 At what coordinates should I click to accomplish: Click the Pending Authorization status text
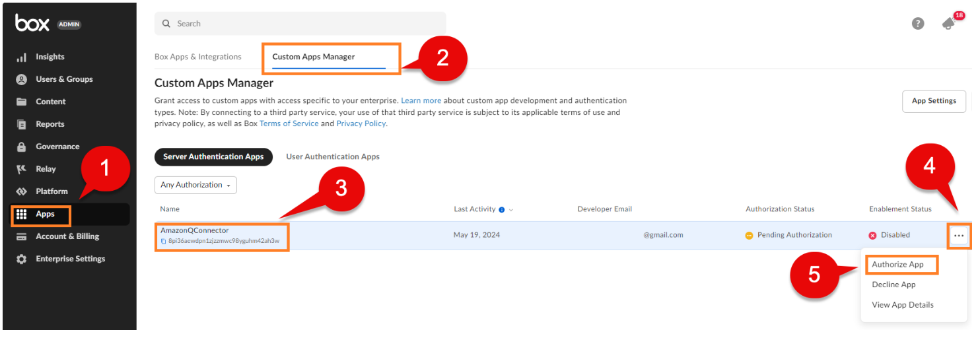tap(794, 235)
